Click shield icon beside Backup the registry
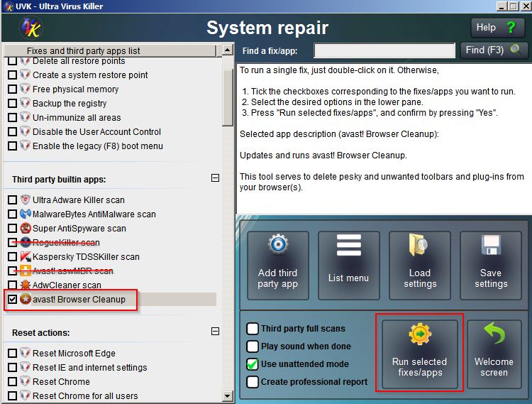This screenshot has width=532, height=404. point(25,103)
